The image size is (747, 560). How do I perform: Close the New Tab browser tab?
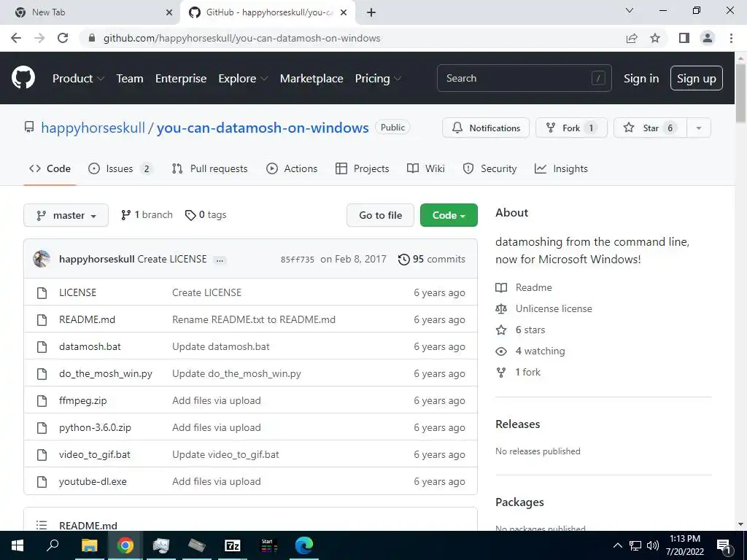[169, 12]
